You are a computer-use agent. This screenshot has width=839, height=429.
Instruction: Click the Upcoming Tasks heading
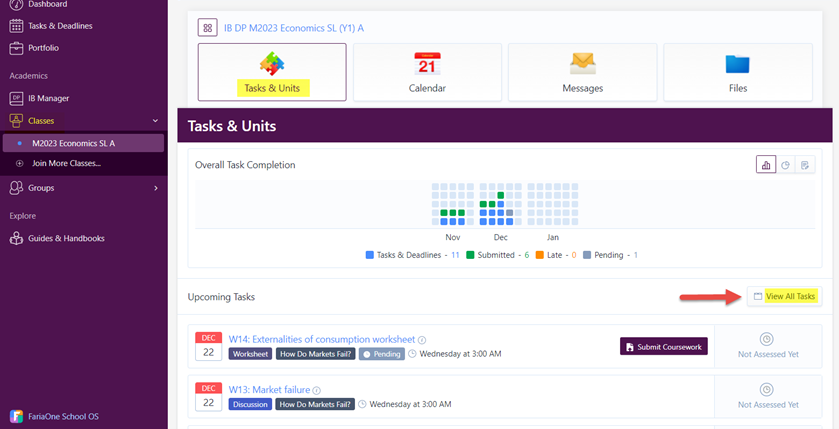(x=221, y=297)
